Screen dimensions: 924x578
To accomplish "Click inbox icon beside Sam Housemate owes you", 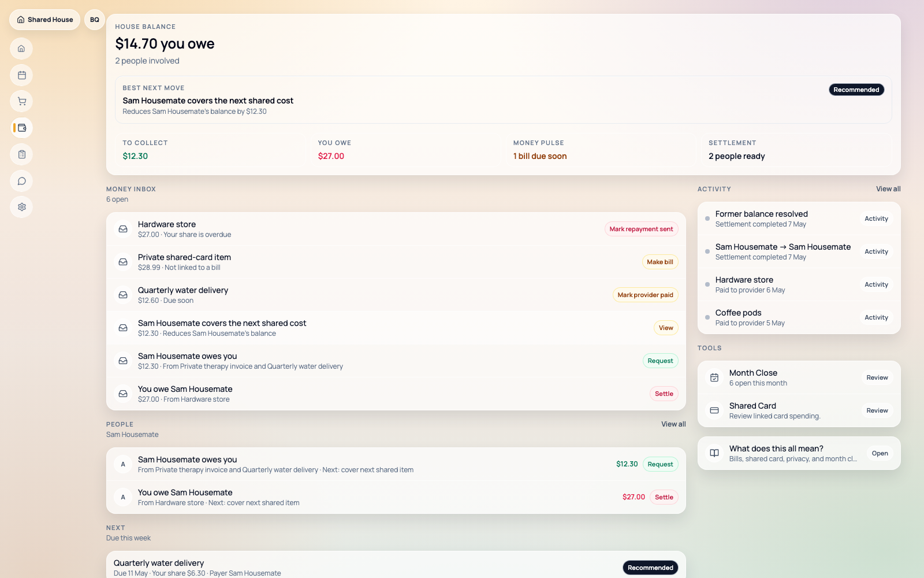I will (x=123, y=361).
